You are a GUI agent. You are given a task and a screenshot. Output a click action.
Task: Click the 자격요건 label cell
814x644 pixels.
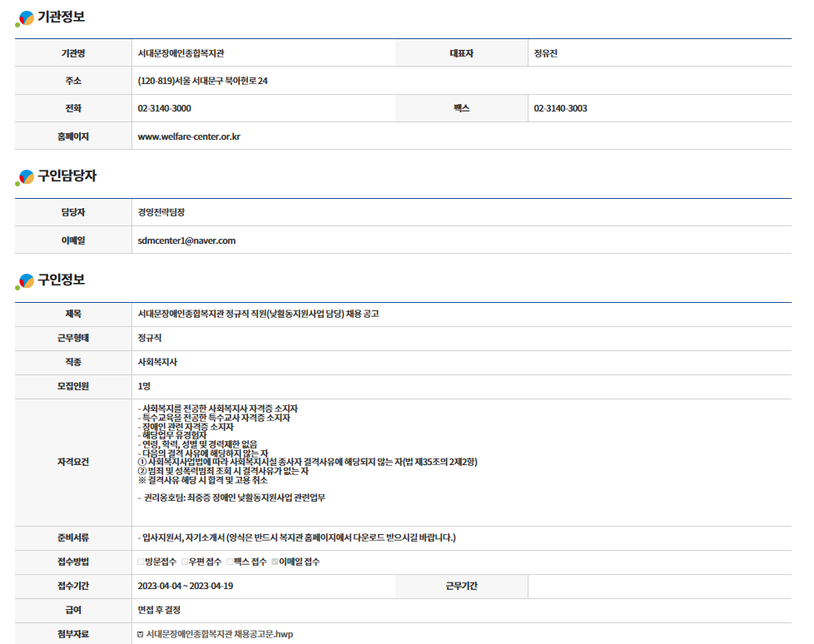tap(73, 462)
